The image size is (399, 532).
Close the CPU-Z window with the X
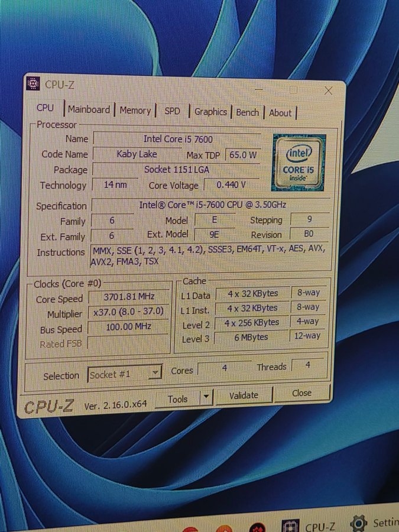pyautogui.click(x=329, y=90)
